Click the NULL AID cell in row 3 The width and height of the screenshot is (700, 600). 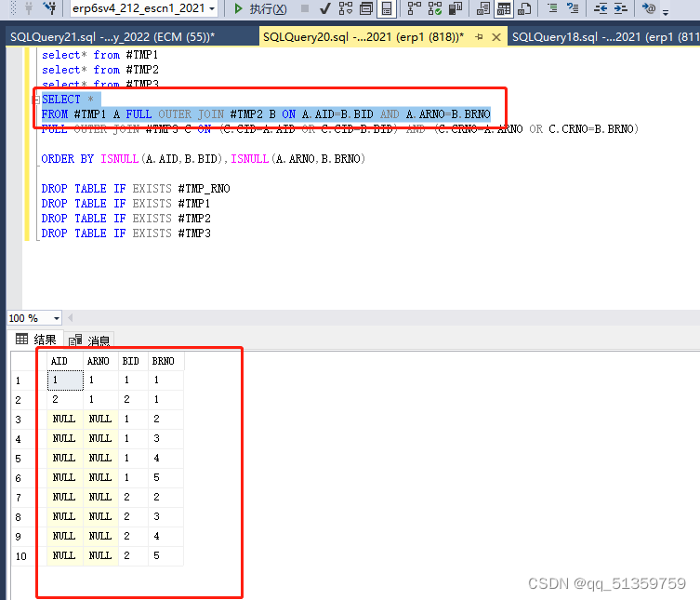click(65, 419)
